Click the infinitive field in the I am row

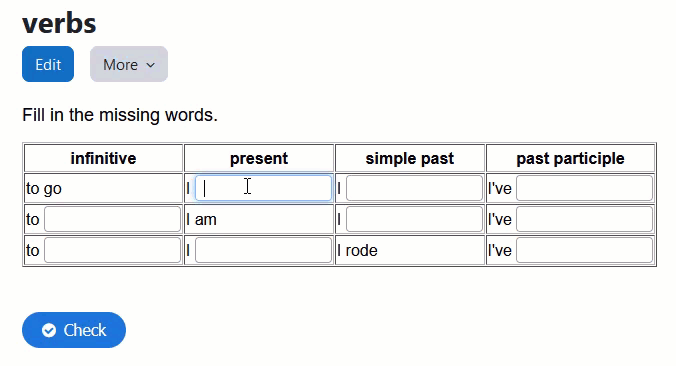[x=113, y=219]
